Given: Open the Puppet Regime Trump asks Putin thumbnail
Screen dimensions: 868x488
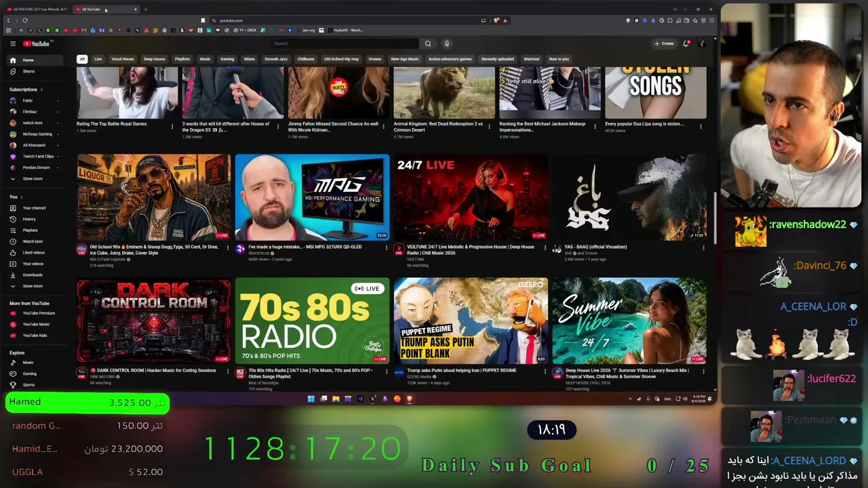Looking at the screenshot, I should click(x=471, y=321).
